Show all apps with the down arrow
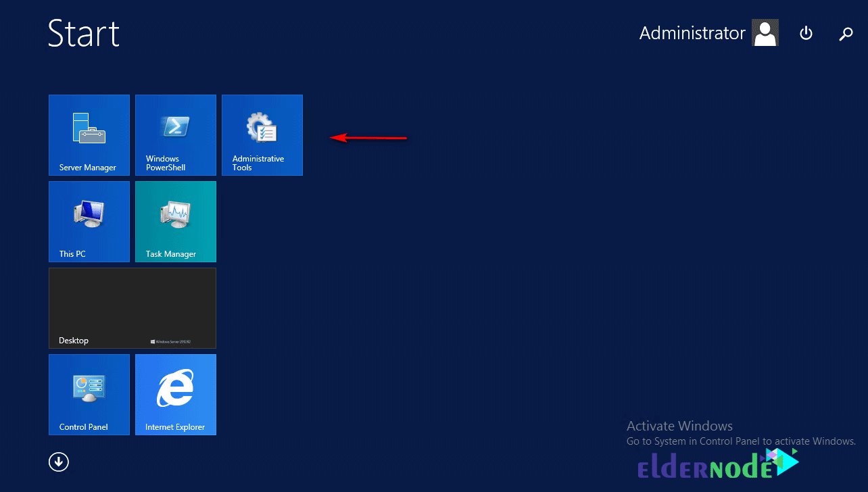 (x=59, y=462)
